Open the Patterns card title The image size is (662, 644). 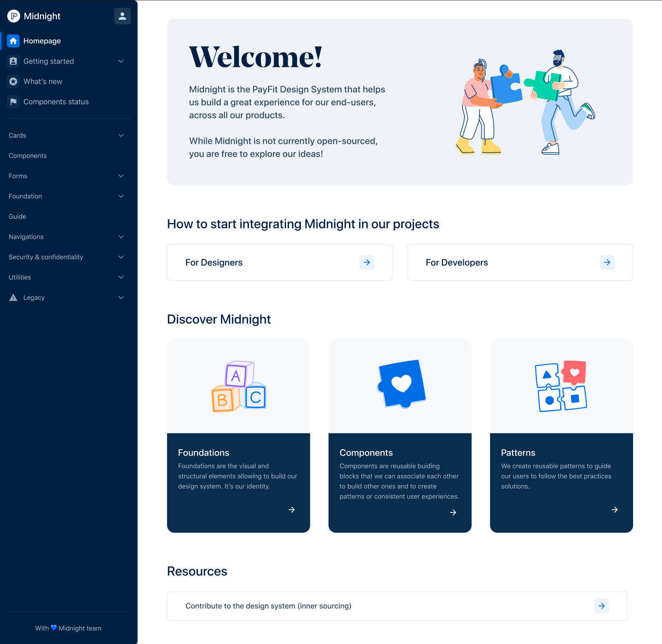point(518,453)
